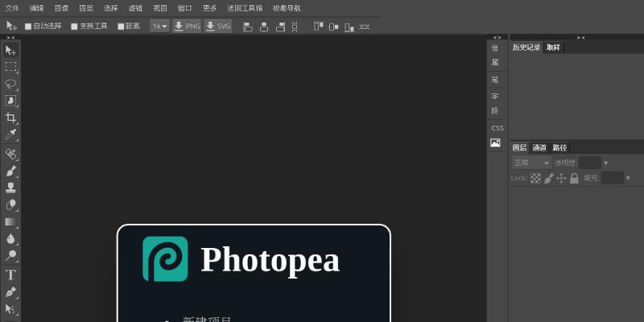Open the 选择 menu
The width and height of the screenshot is (644, 322).
click(x=110, y=8)
